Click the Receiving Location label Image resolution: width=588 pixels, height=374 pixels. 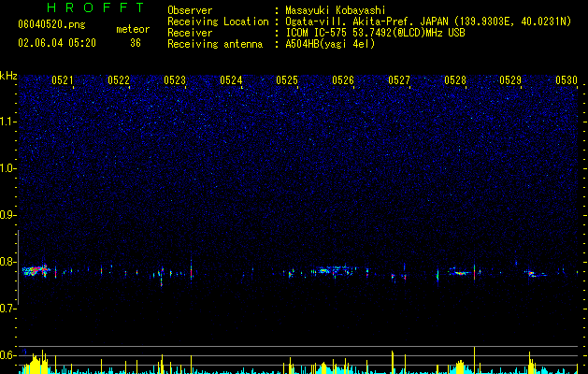(x=218, y=22)
